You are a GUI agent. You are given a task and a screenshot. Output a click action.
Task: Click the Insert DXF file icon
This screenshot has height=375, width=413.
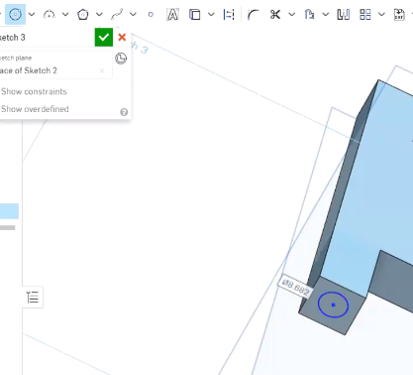pos(399,14)
